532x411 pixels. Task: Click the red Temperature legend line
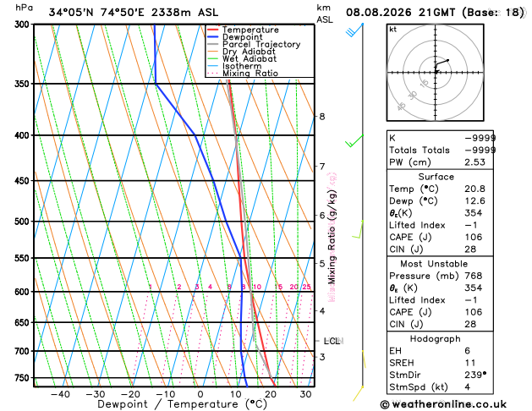tap(213, 30)
